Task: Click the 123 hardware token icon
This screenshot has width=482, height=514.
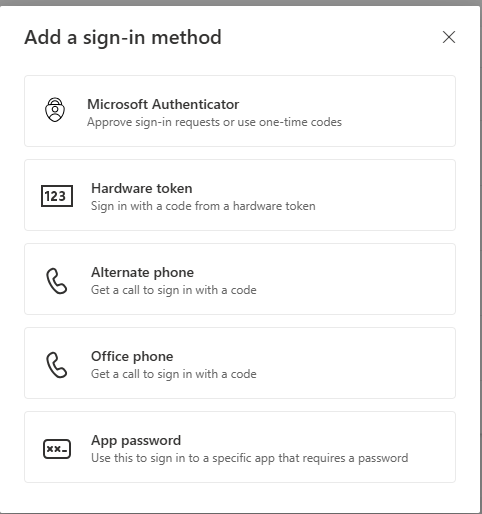Action: tap(57, 196)
